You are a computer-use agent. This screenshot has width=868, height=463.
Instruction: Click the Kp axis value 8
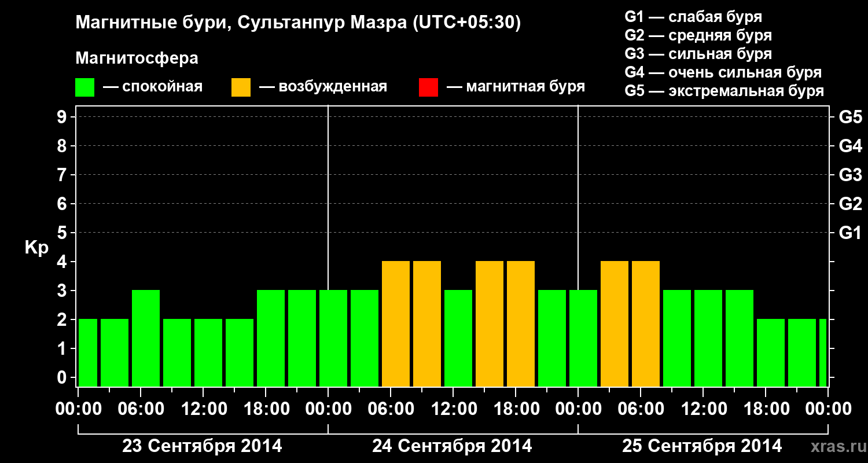63,146
